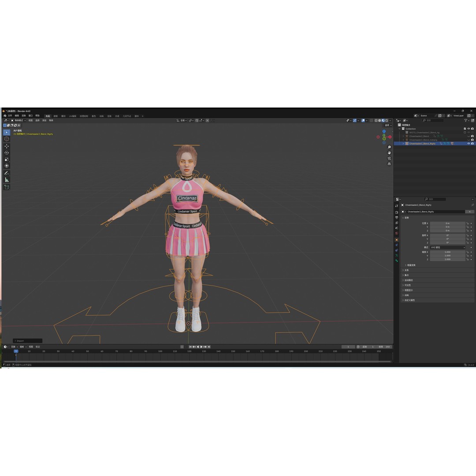Expand the Delta Transform subpanel
This screenshot has height=476, width=476.
pos(410,265)
